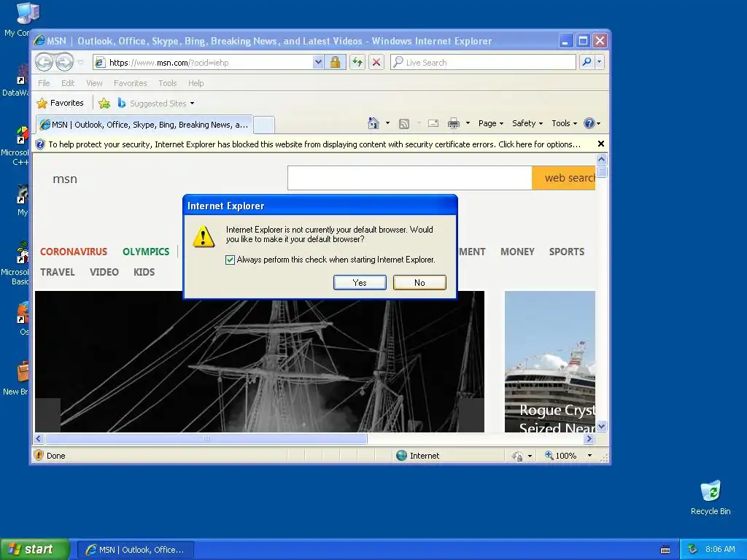Click the Search magnifier button
The height and width of the screenshot is (560, 747).
point(587,62)
